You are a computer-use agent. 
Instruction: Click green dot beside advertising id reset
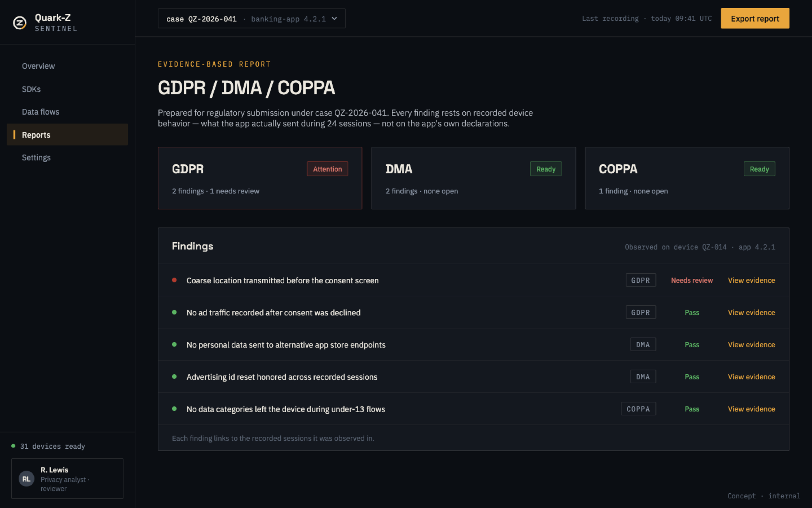[174, 376]
